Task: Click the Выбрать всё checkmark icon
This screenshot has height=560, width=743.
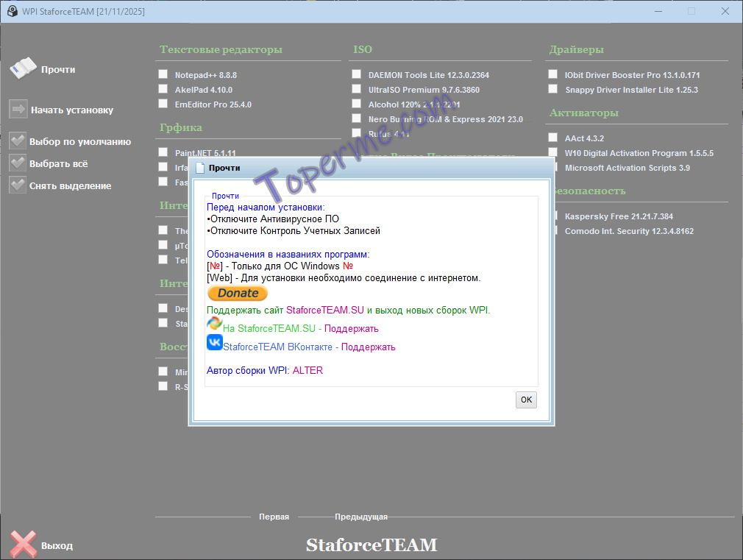Action: tap(18, 163)
